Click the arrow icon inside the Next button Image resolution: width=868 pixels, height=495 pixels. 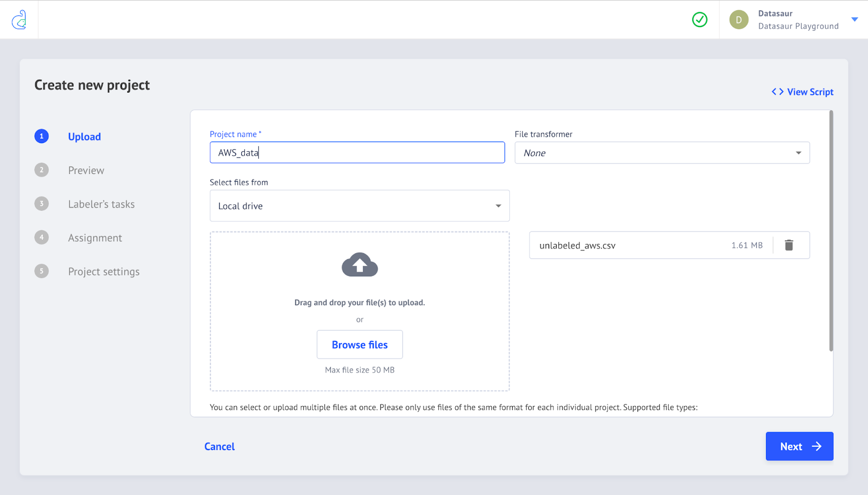816,446
